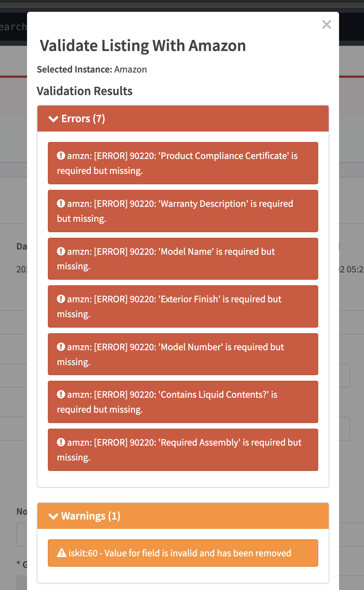364x590 pixels.
Task: Click exclamation icon beside Warranty Description error
Action: click(61, 203)
